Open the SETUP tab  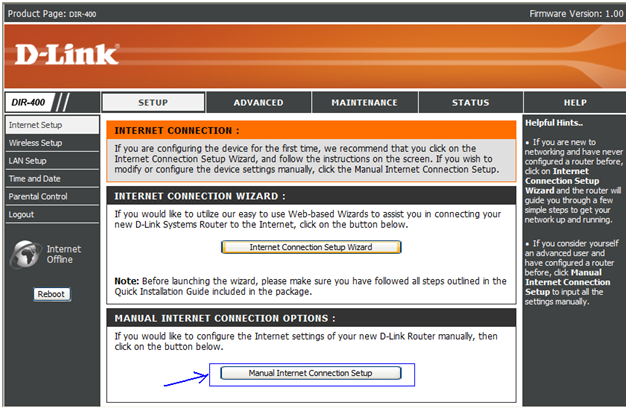[x=153, y=102]
